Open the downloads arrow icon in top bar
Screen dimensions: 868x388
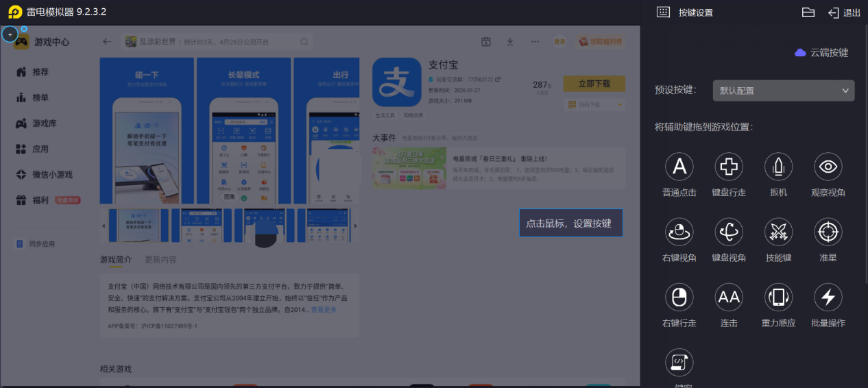click(510, 42)
